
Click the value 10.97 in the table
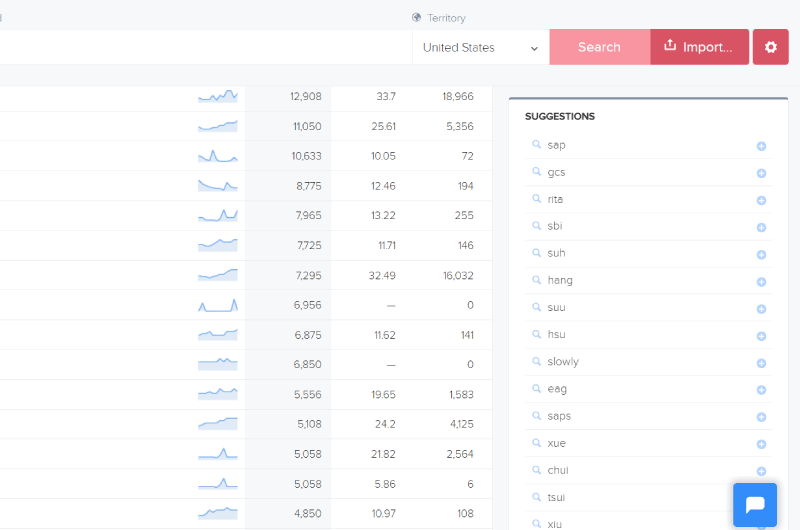[x=384, y=513]
